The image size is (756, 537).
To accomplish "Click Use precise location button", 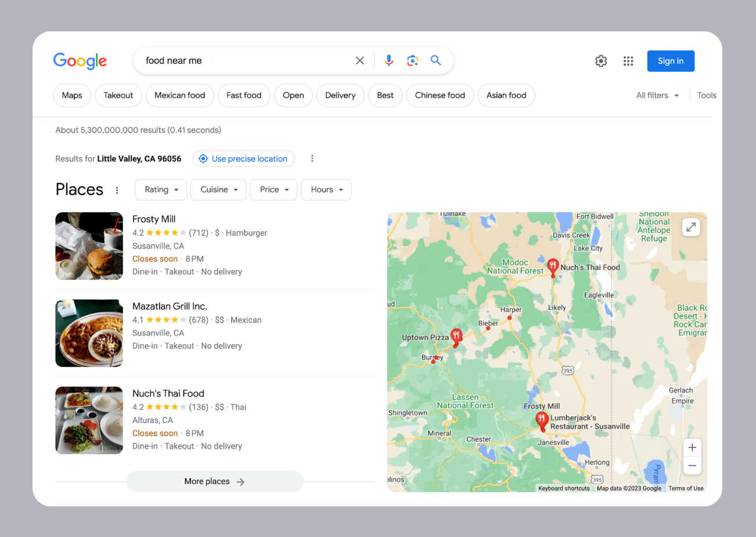I will pos(243,159).
